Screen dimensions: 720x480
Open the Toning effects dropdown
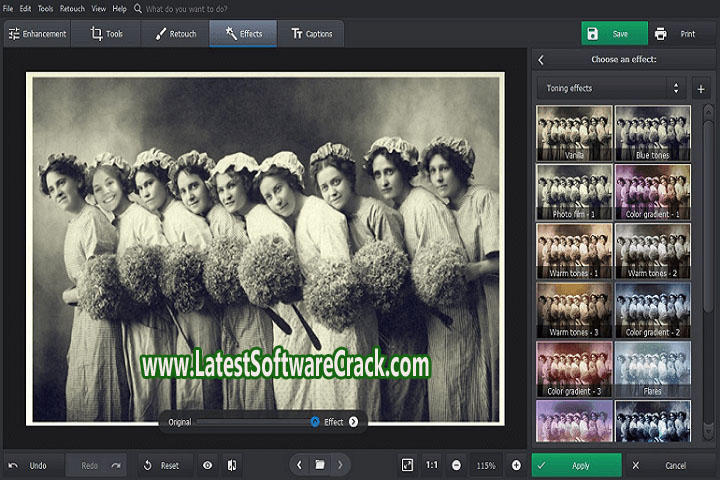point(610,88)
